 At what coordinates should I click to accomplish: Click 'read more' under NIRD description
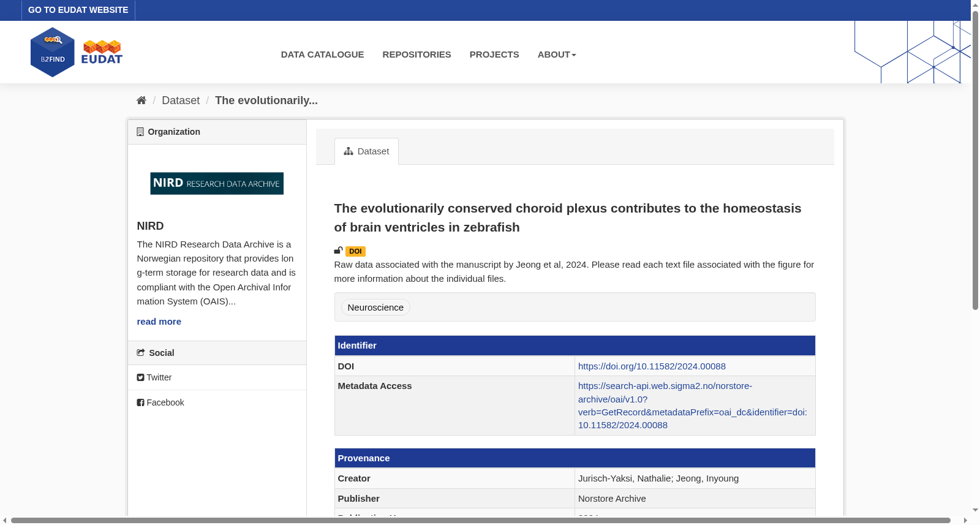pos(159,322)
